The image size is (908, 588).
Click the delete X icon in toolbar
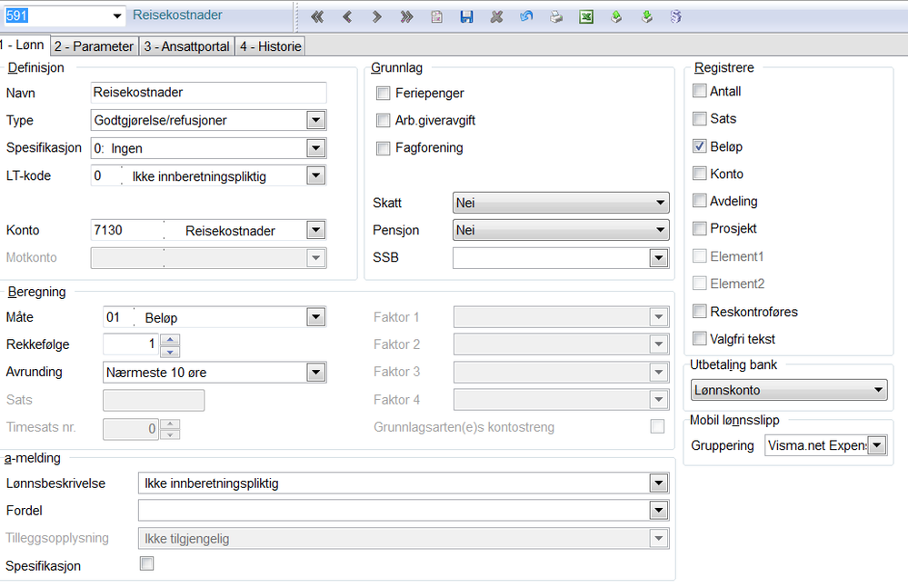point(496,16)
